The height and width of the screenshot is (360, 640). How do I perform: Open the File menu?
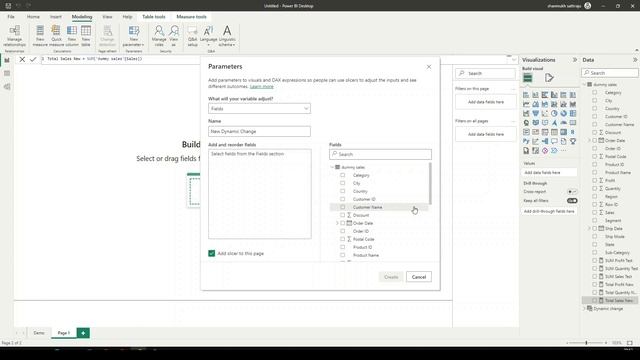pyautogui.click(x=11, y=17)
